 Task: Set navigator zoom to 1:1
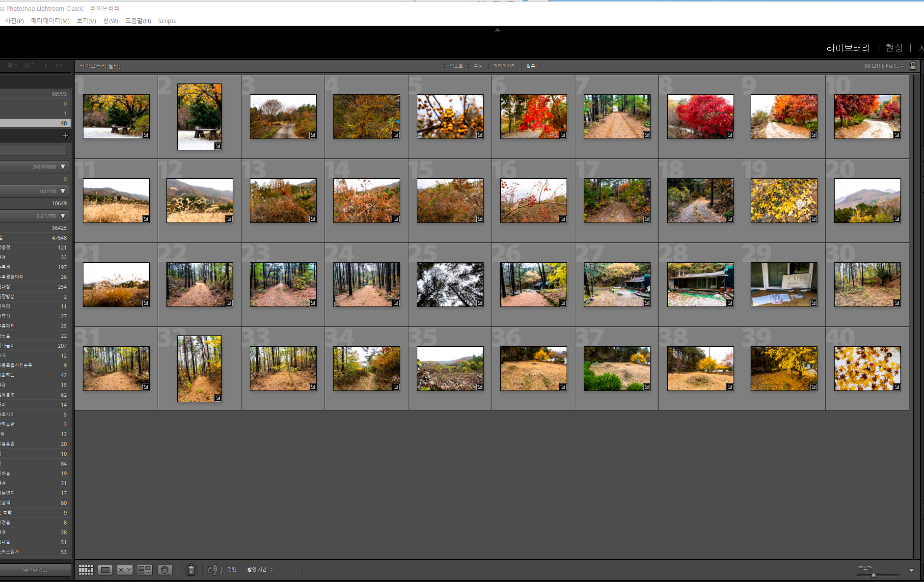click(x=44, y=66)
